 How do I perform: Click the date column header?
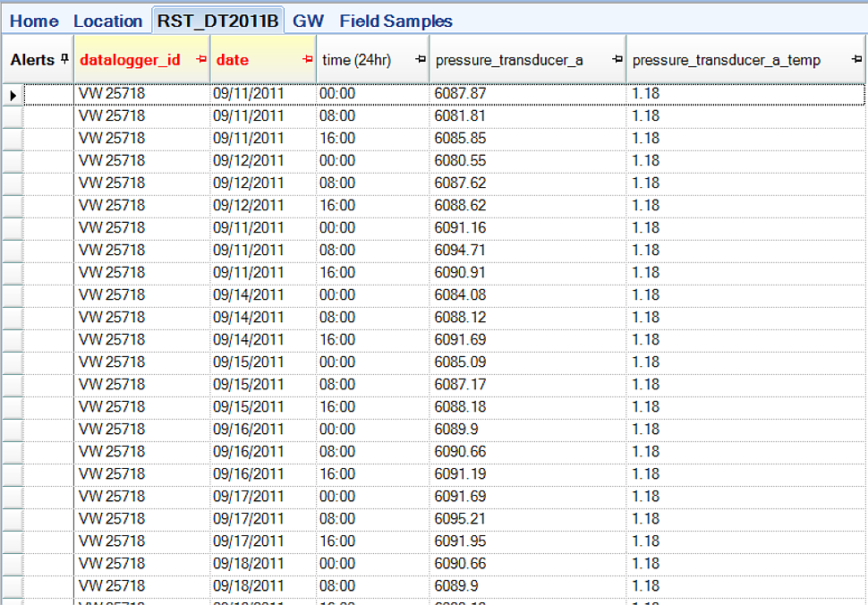(x=233, y=60)
